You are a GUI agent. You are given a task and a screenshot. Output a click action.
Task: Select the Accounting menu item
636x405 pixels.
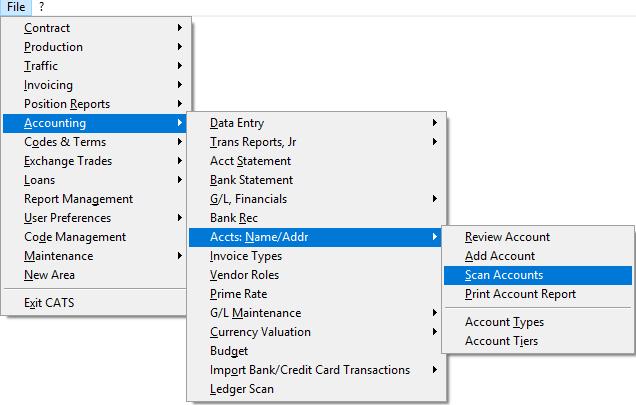click(x=96, y=123)
